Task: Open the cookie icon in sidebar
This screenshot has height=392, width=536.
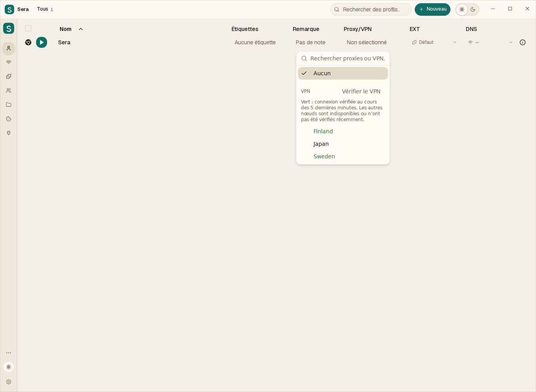Action: (9, 119)
